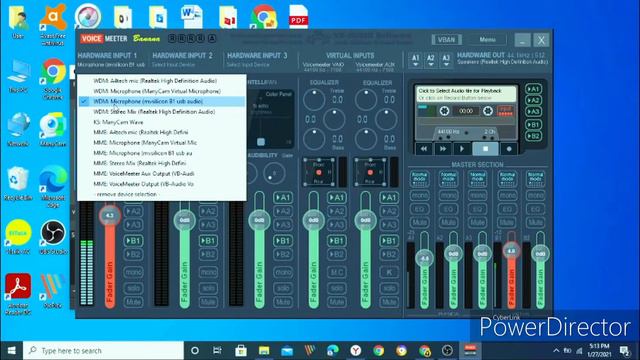
Task: Open Microsoft Store from taskbar
Action: 241,351
